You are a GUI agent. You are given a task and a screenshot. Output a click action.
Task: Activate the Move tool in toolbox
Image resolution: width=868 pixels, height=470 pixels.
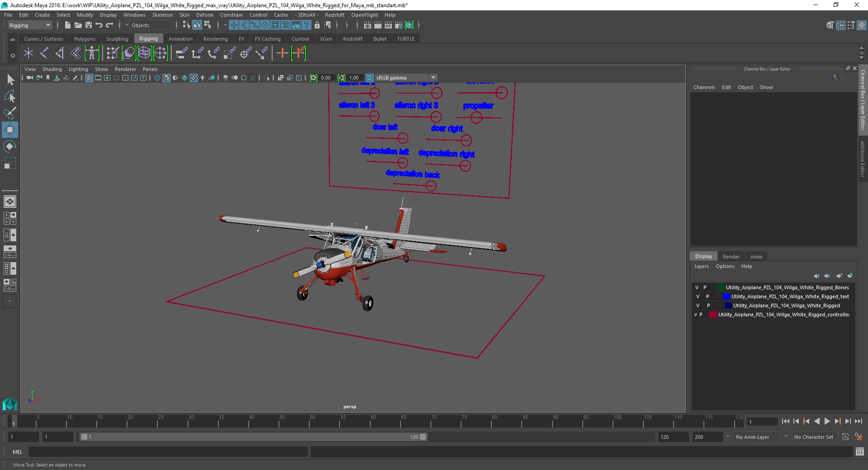click(10, 130)
